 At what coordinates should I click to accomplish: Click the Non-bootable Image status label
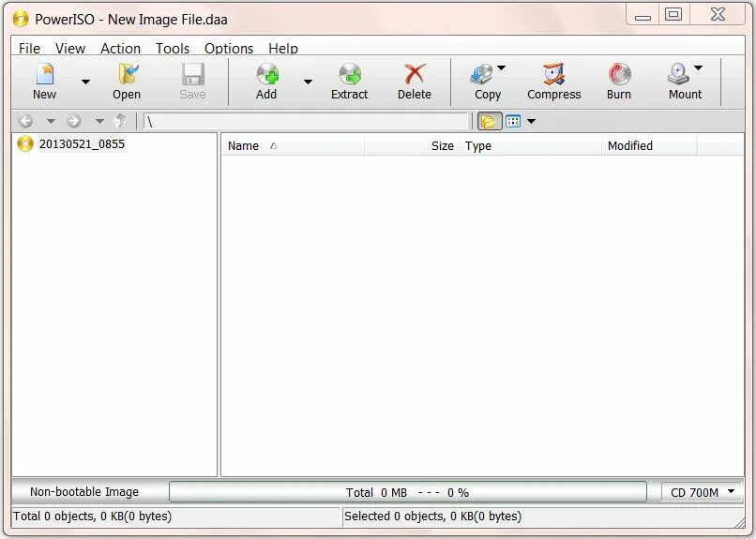pyautogui.click(x=84, y=492)
